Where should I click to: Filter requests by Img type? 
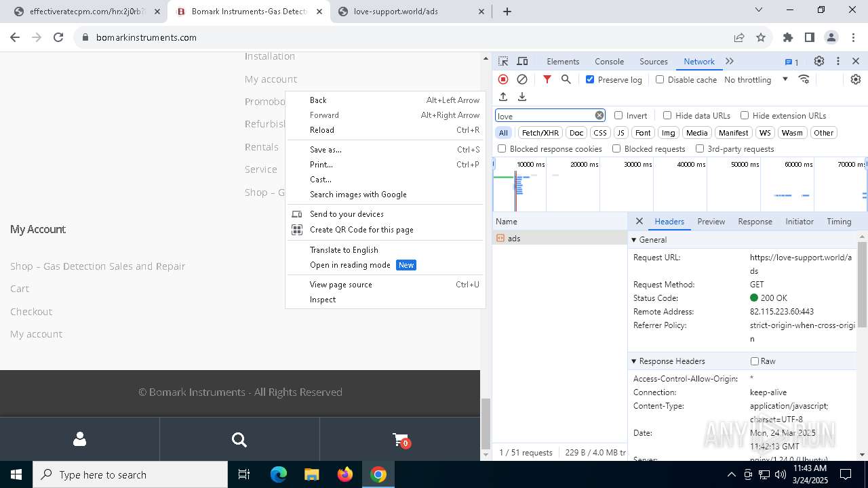pyautogui.click(x=669, y=133)
